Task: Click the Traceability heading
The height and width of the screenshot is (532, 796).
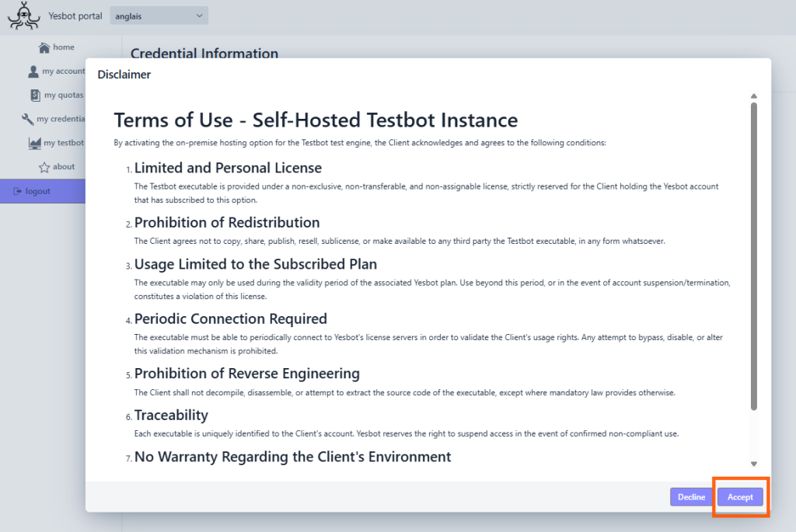Action: coord(171,416)
